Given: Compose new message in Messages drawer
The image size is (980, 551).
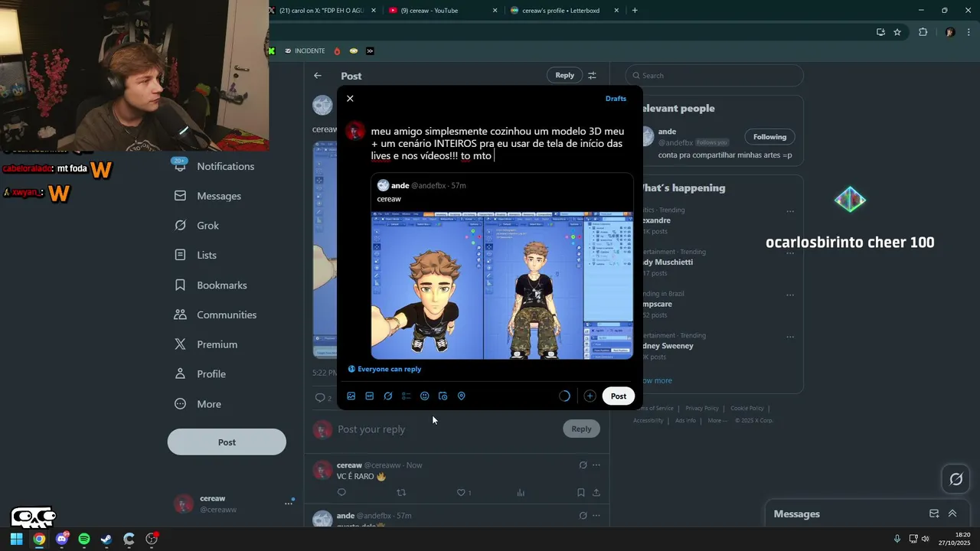Looking at the screenshot, I should click(934, 514).
